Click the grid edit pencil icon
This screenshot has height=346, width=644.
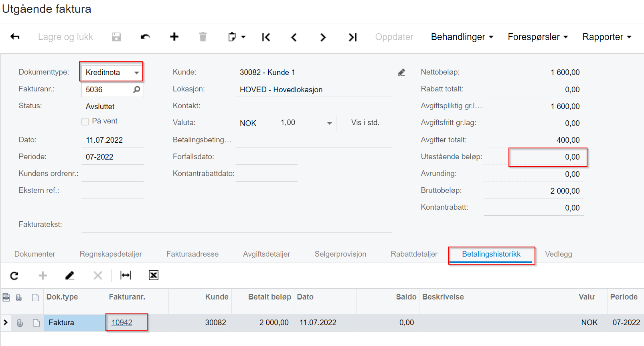click(x=70, y=275)
